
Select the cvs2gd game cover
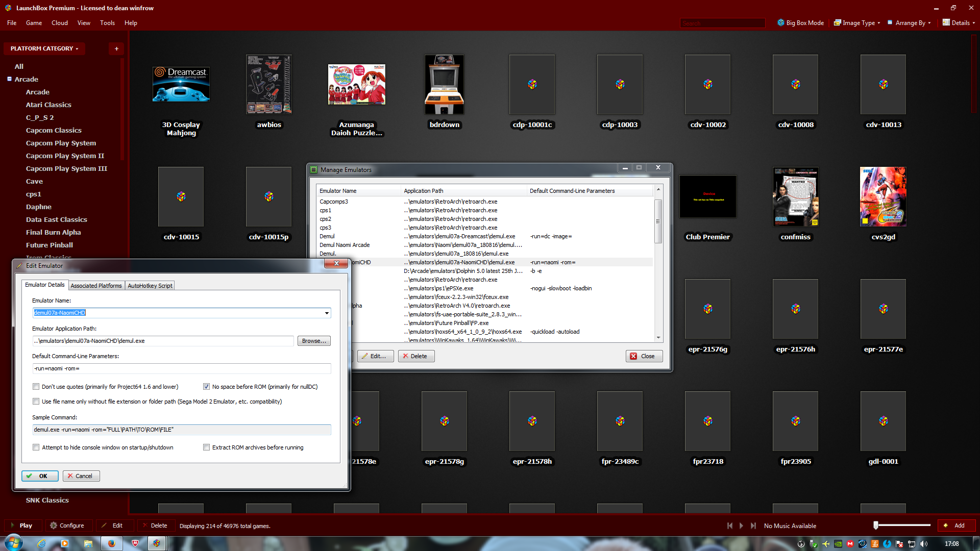pos(884,196)
